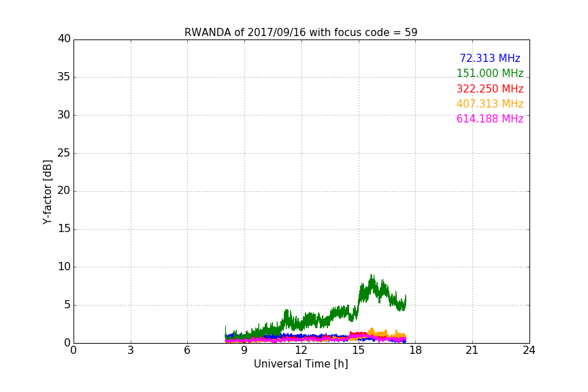
Task: Click y-axis tick label 20
Action: [64, 191]
